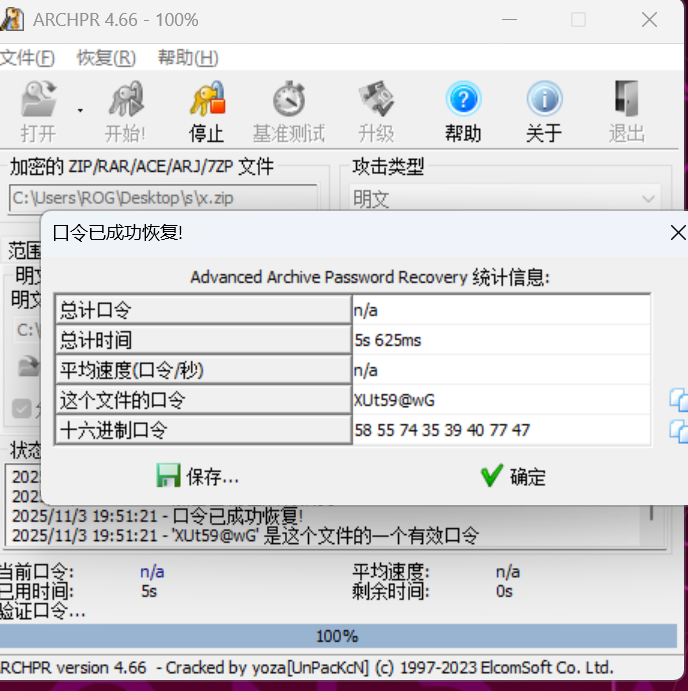This screenshot has height=691, width=688.
Task: Expand the attack type (攻击类型) dropdown
Action: [648, 199]
